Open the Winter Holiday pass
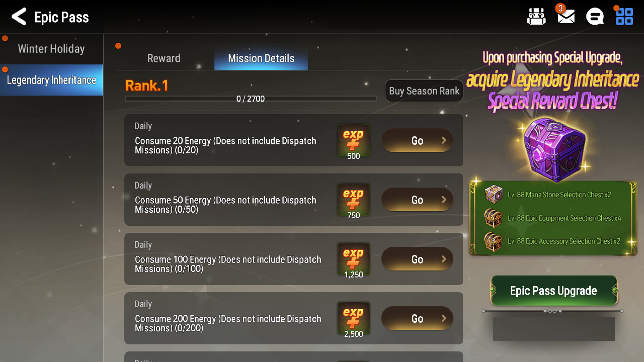Image resolution: width=644 pixels, height=362 pixels. pyautogui.click(x=51, y=49)
